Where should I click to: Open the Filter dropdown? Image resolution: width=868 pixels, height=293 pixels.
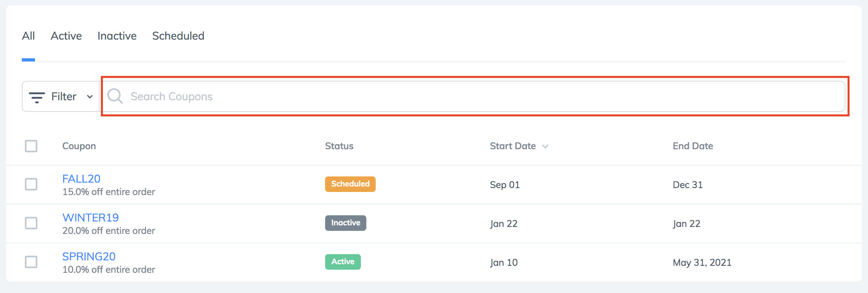point(61,96)
